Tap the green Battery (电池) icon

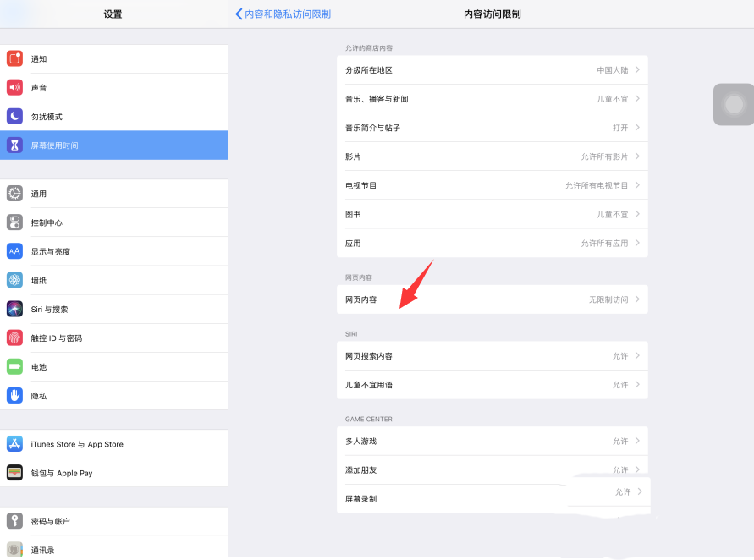(x=14, y=366)
